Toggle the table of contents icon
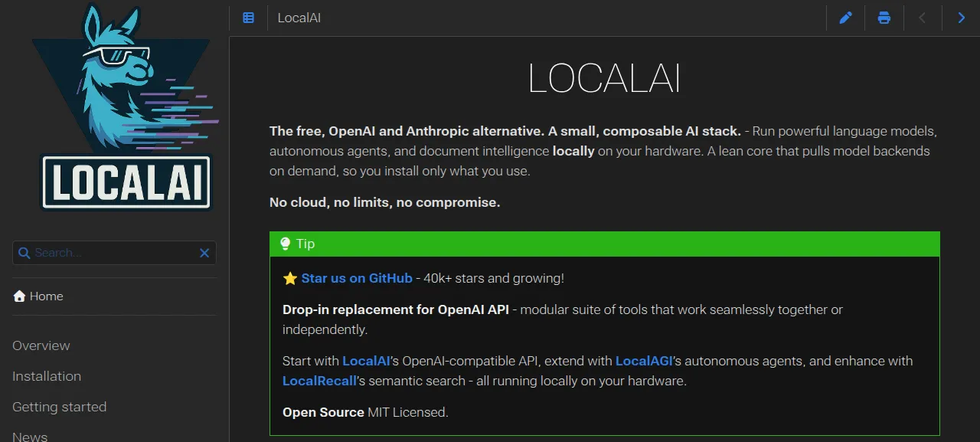 pos(248,18)
